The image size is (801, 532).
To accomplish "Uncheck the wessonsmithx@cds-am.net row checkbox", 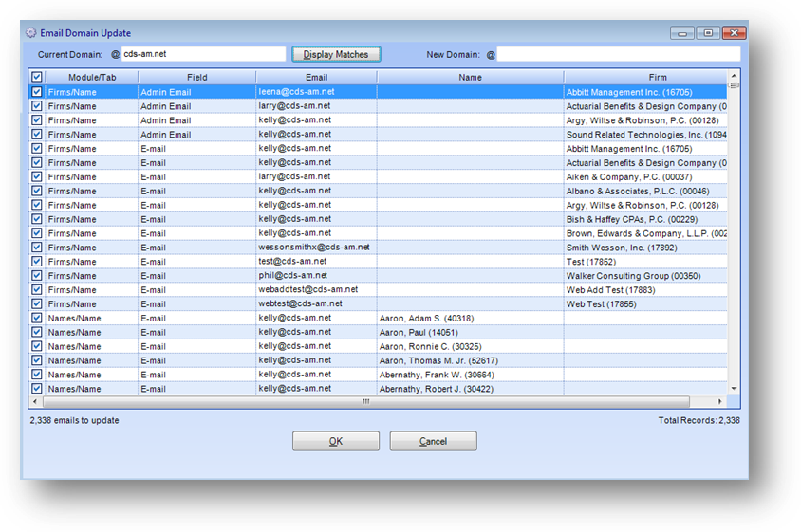I will (x=37, y=248).
